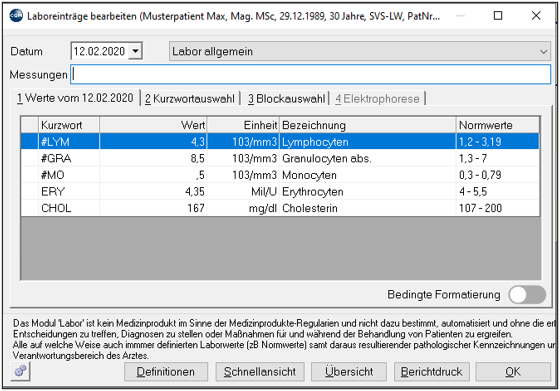This screenshot has height=391, width=560.
Task: Click the Kurzwort column header
Action: (x=69, y=125)
